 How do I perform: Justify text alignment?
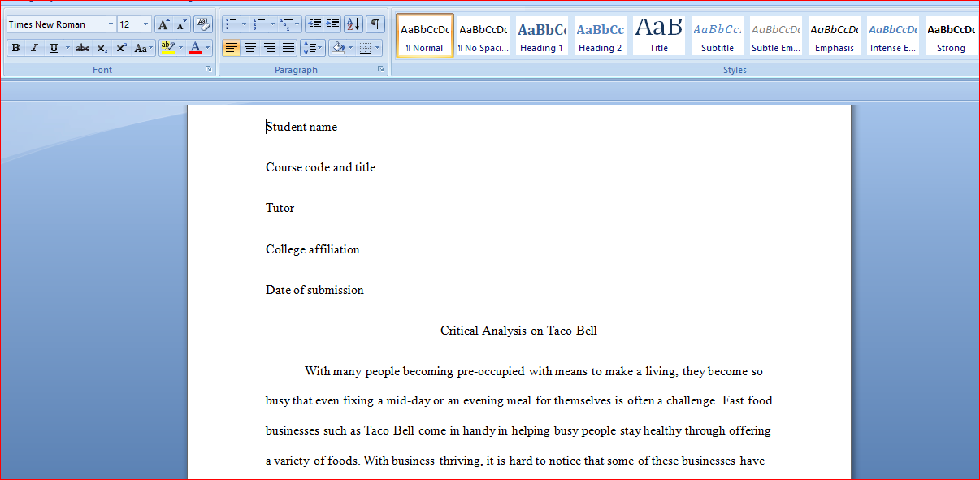[x=288, y=49]
